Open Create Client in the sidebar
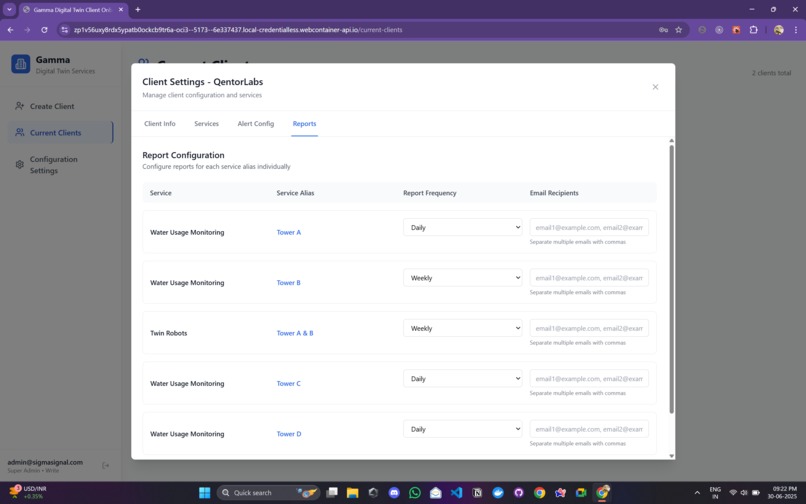 point(61,106)
